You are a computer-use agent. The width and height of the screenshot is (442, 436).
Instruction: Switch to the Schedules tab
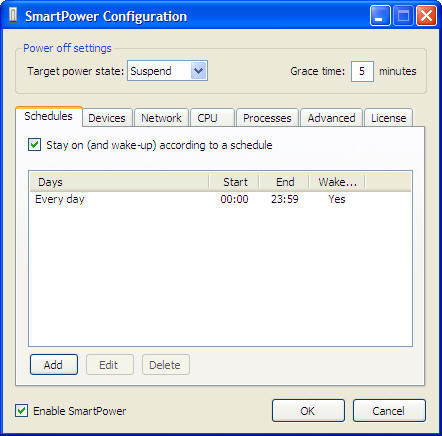49,116
